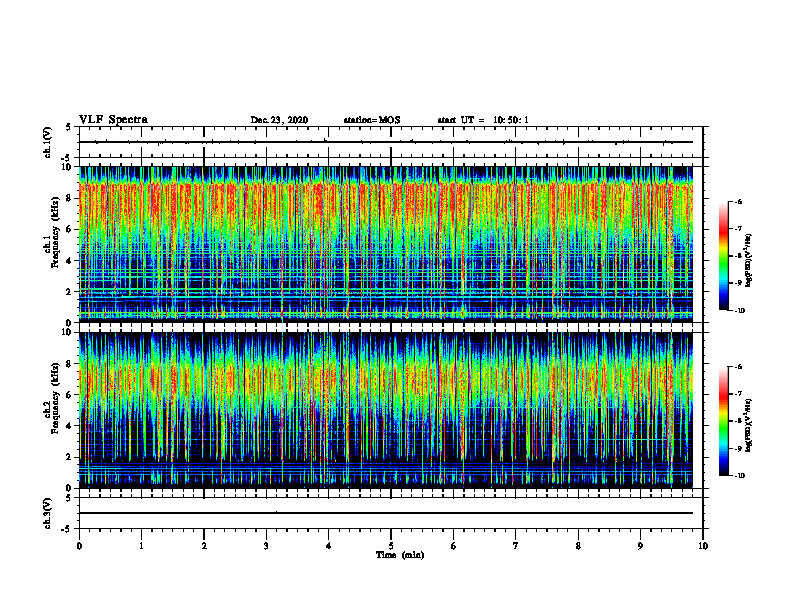This screenshot has width=792, height=612.
Task: Click the ch.1 colorbar "log(PSD)(V²/Hz)" label
Action: (750, 261)
